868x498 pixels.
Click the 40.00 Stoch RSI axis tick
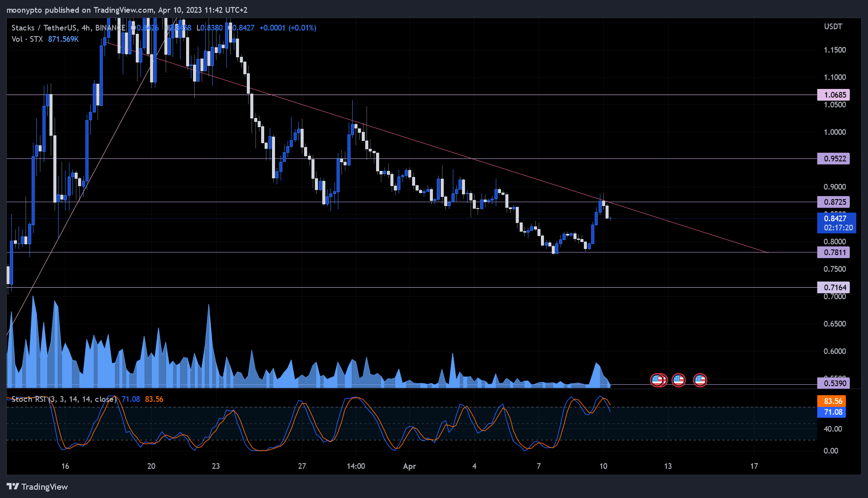pos(833,429)
